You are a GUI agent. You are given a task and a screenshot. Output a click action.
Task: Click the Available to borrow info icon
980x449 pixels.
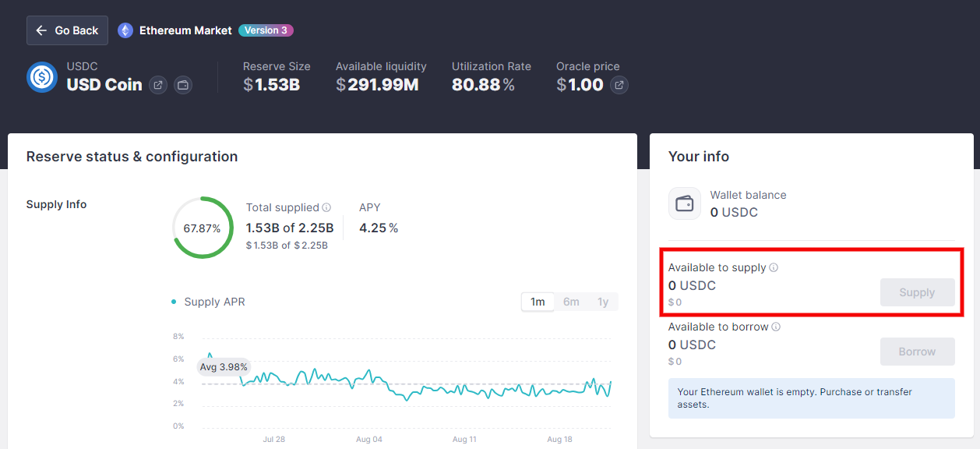coord(776,327)
